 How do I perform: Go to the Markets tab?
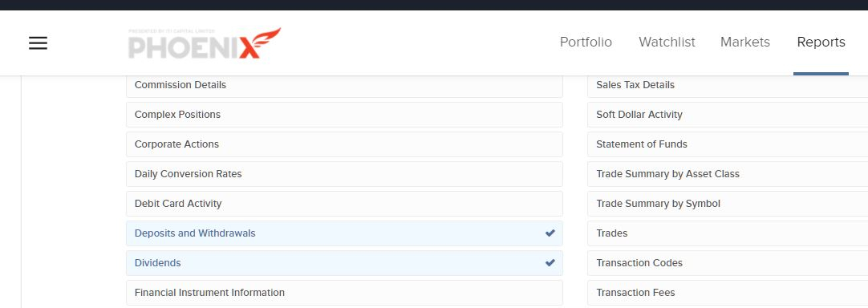(x=744, y=42)
